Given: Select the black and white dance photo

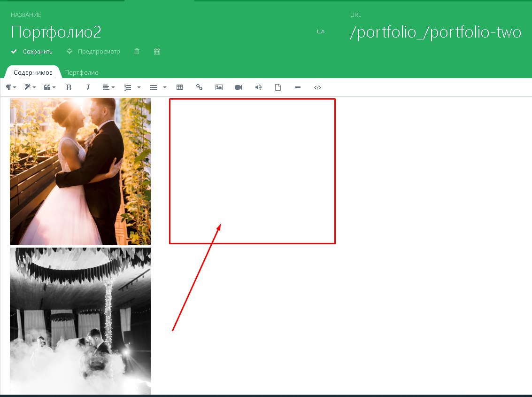Looking at the screenshot, I should [x=80, y=321].
